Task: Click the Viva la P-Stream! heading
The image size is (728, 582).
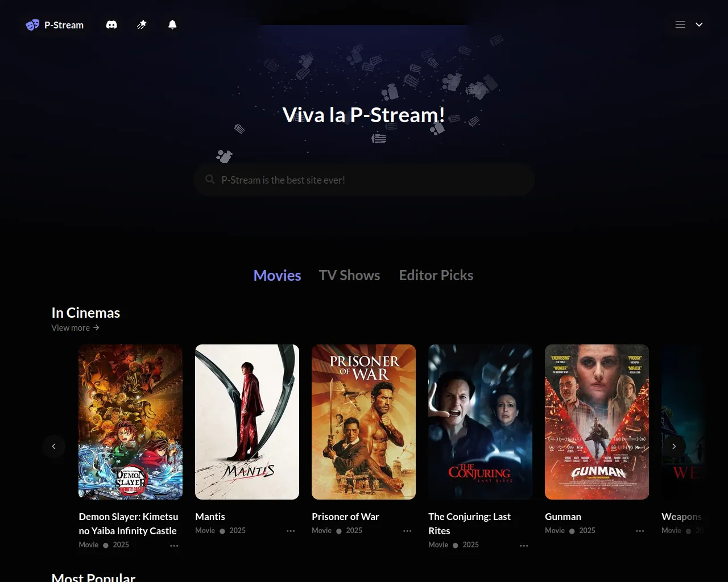Action: click(x=364, y=115)
